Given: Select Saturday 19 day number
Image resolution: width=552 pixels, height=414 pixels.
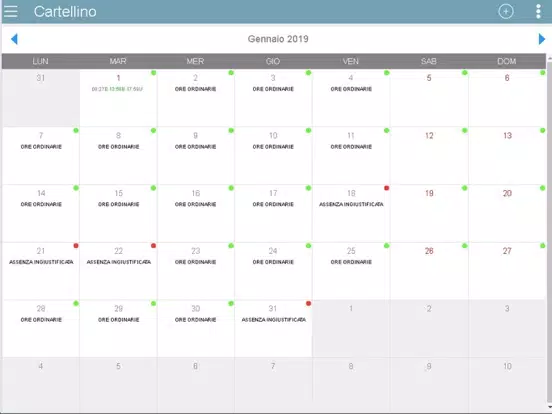Looking at the screenshot, I should 429,194.
